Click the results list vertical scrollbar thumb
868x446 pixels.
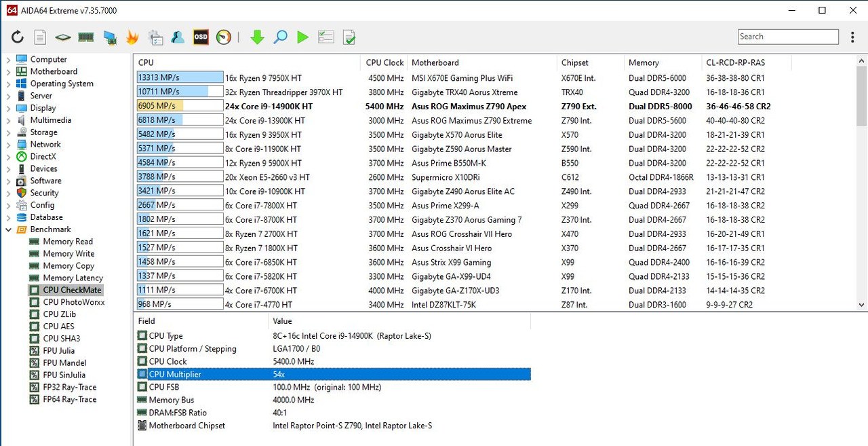pos(862,96)
